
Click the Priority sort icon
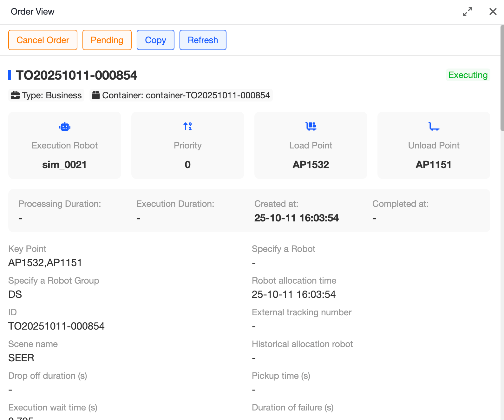(x=187, y=126)
